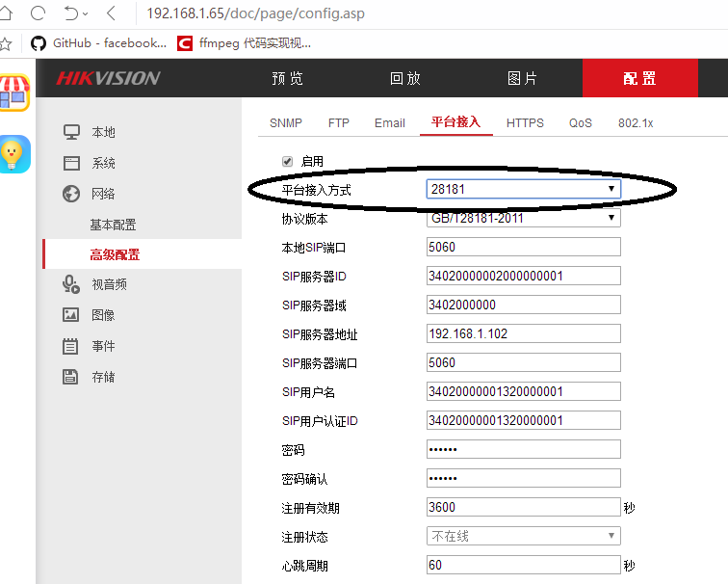Switch to the FTP tab

tap(338, 123)
